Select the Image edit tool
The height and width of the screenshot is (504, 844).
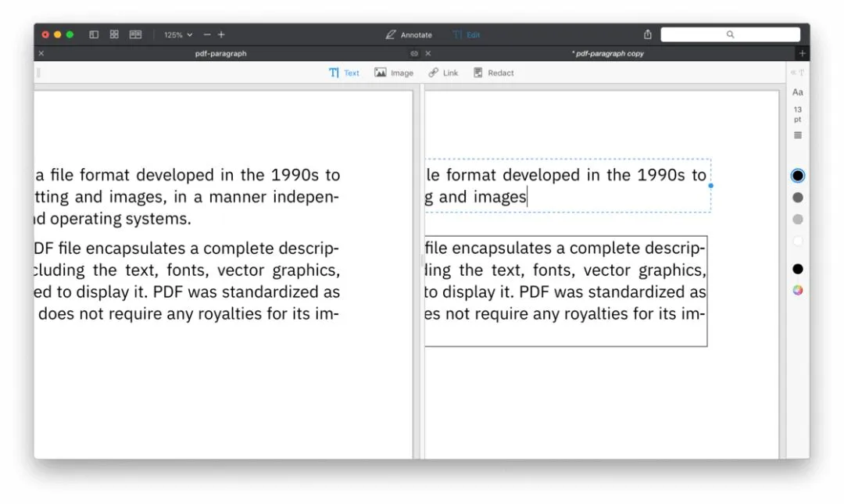(x=394, y=73)
